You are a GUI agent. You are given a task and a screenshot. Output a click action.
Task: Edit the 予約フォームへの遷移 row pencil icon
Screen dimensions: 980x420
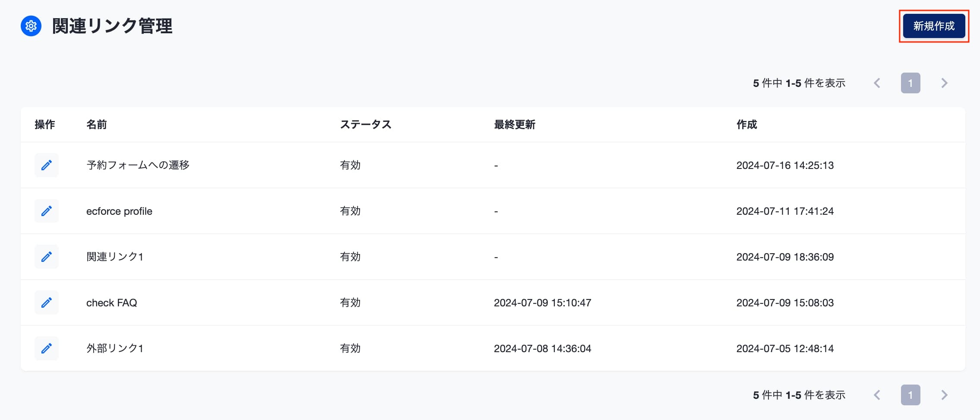click(x=47, y=165)
